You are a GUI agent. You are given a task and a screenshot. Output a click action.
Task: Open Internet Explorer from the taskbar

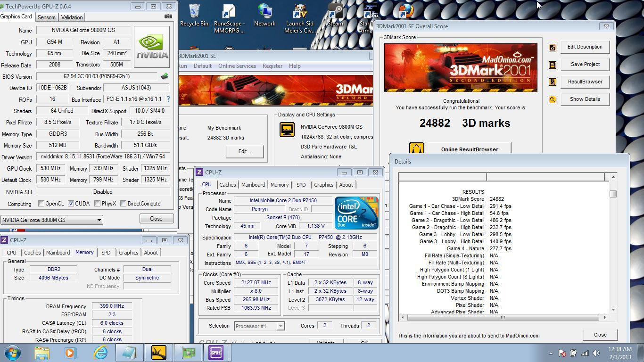point(100,353)
